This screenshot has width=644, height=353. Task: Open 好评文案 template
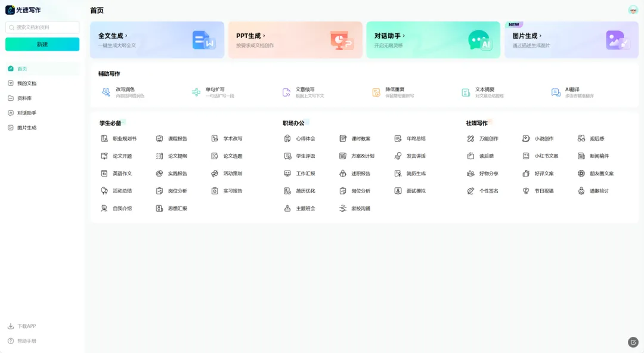click(x=538, y=174)
